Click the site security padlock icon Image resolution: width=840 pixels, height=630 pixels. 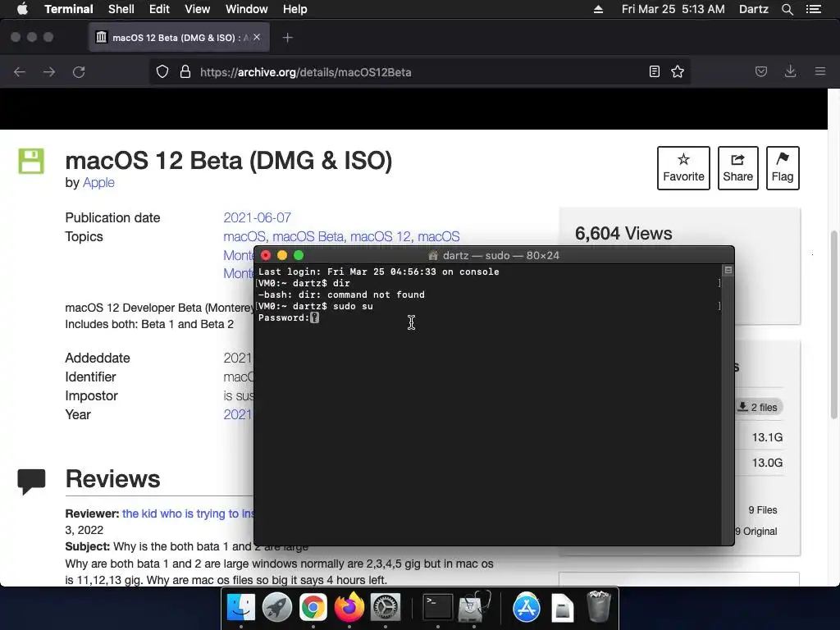click(x=185, y=72)
